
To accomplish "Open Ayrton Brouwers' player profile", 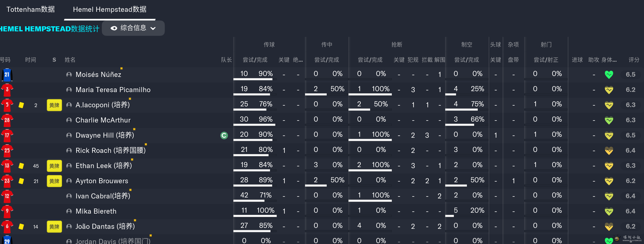I will (102, 181).
